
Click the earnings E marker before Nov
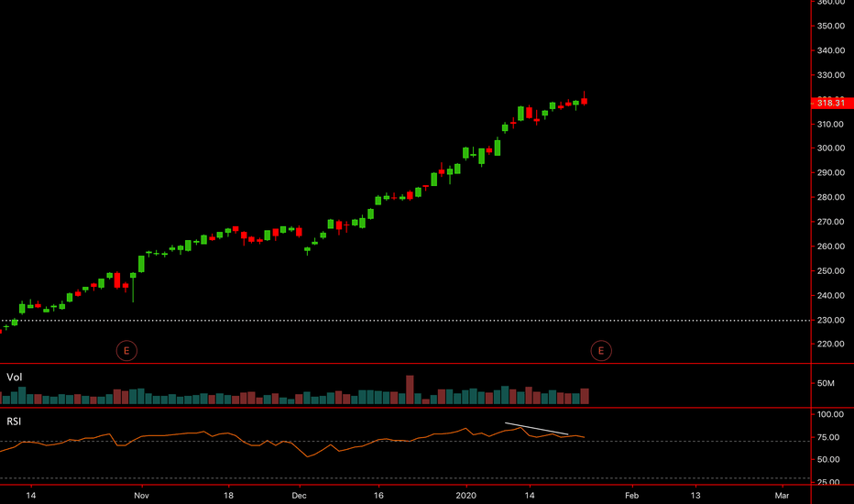pos(126,350)
